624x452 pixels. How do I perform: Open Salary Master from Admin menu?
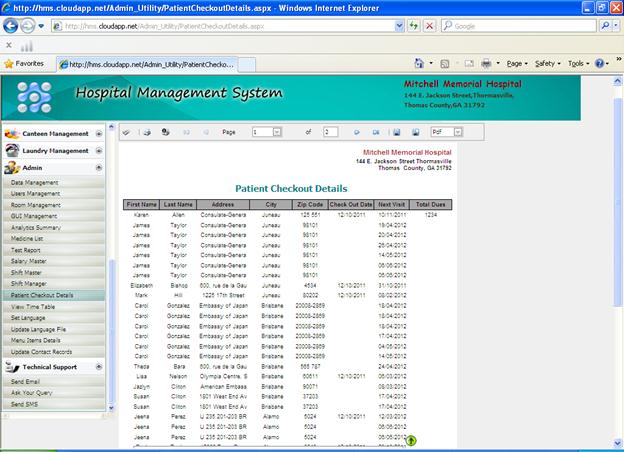27,261
